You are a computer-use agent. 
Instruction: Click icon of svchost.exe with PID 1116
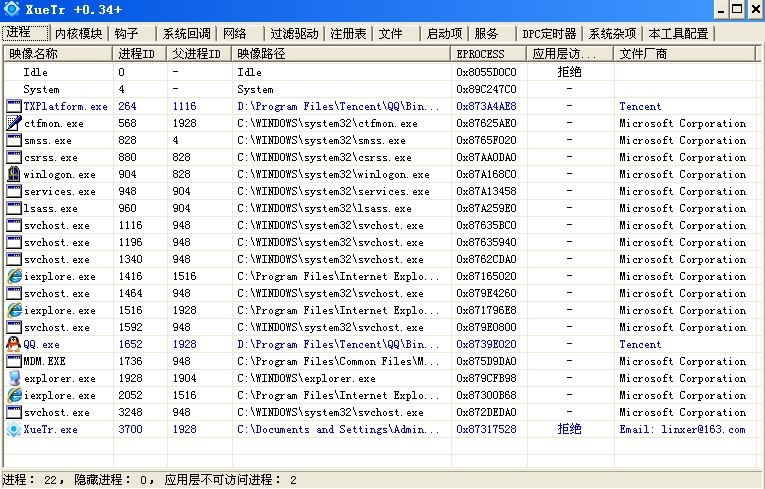click(x=14, y=225)
